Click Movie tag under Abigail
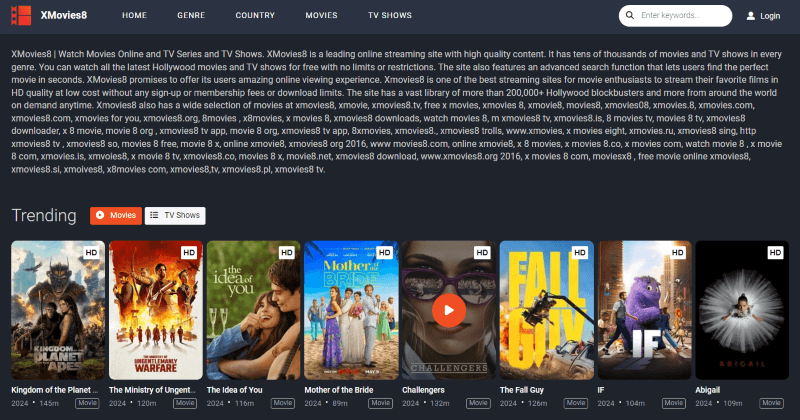 tap(771, 403)
